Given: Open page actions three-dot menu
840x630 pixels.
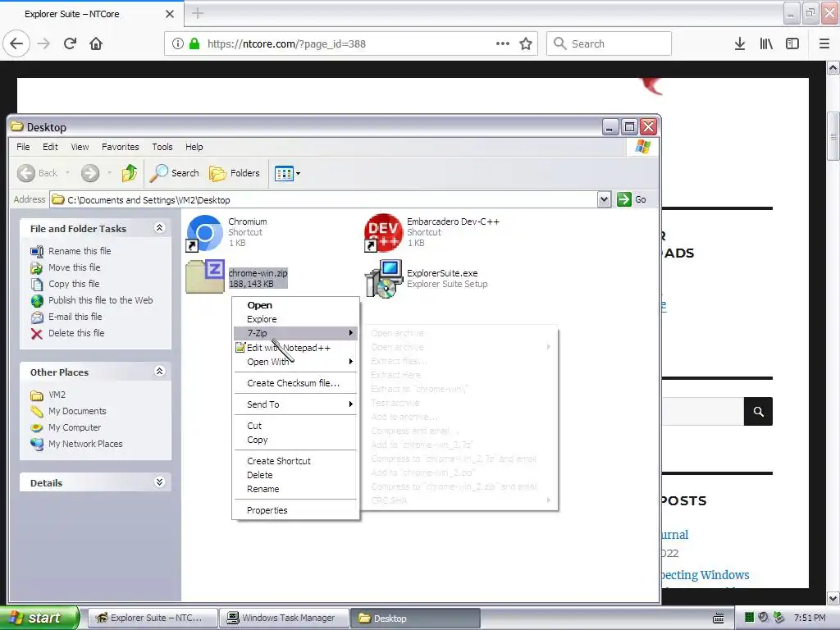Looking at the screenshot, I should pyautogui.click(x=503, y=43).
